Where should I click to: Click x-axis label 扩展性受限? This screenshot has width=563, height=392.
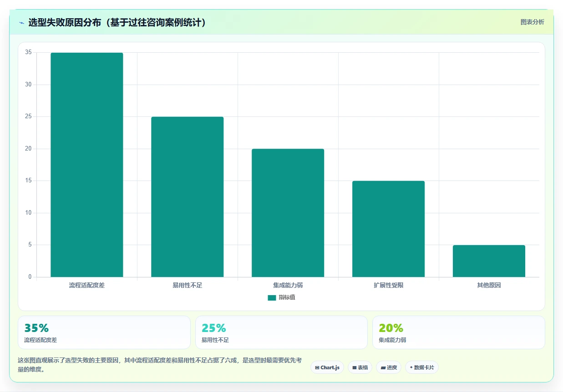coord(388,286)
